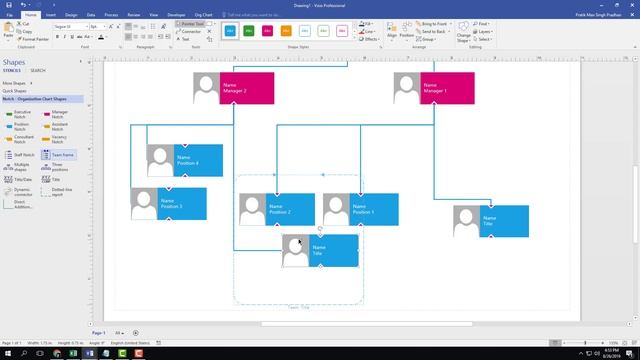This screenshot has height=360, width=640.
Task: Open the Line dropdown
Action: 367,31
